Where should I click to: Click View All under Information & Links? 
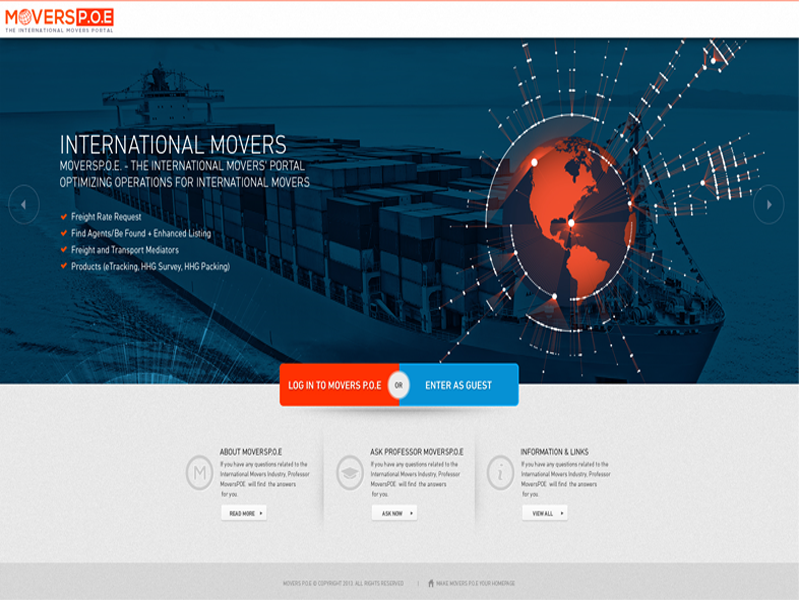click(x=544, y=513)
